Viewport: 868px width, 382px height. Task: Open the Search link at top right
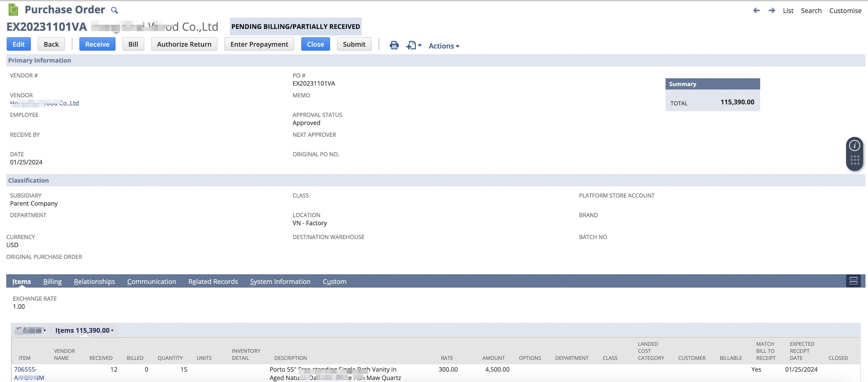click(811, 11)
